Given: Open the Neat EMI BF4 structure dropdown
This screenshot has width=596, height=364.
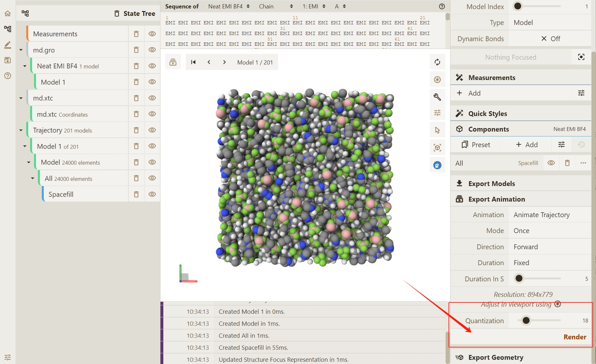Looking at the screenshot, I should 229,6.
